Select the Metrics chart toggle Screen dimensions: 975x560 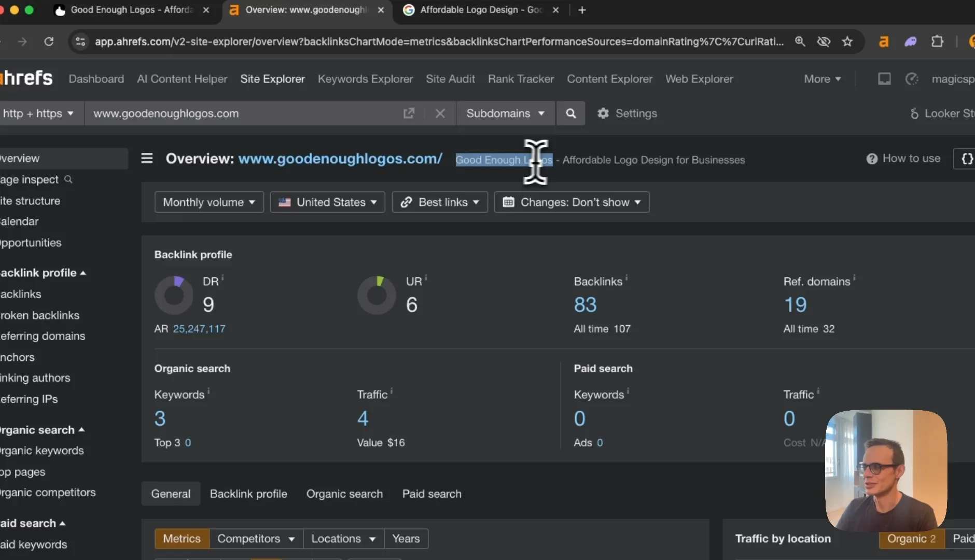[182, 539]
